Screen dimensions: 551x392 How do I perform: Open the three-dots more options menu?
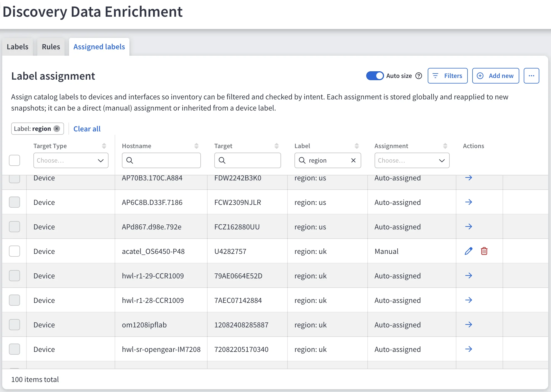point(532,76)
